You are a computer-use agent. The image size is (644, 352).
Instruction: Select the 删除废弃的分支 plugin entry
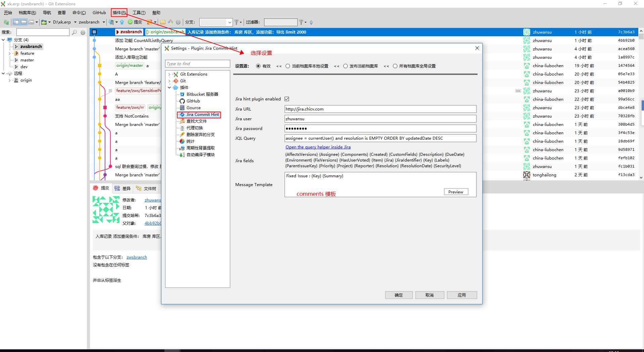point(197,135)
